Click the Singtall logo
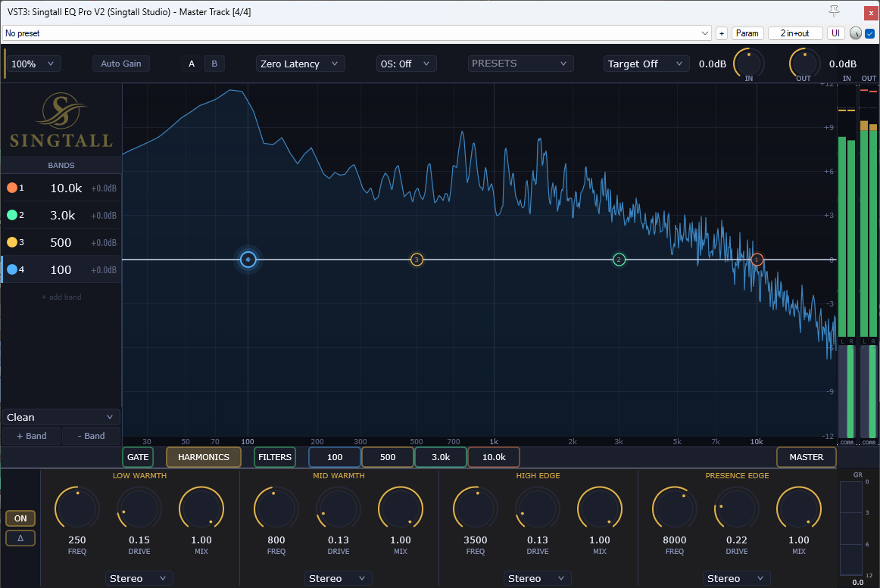 click(x=61, y=120)
